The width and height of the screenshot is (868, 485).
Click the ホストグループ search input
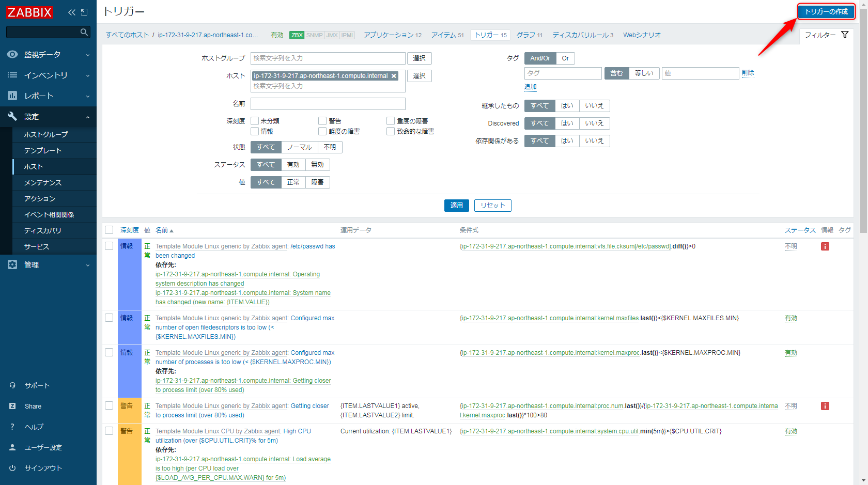coord(328,58)
